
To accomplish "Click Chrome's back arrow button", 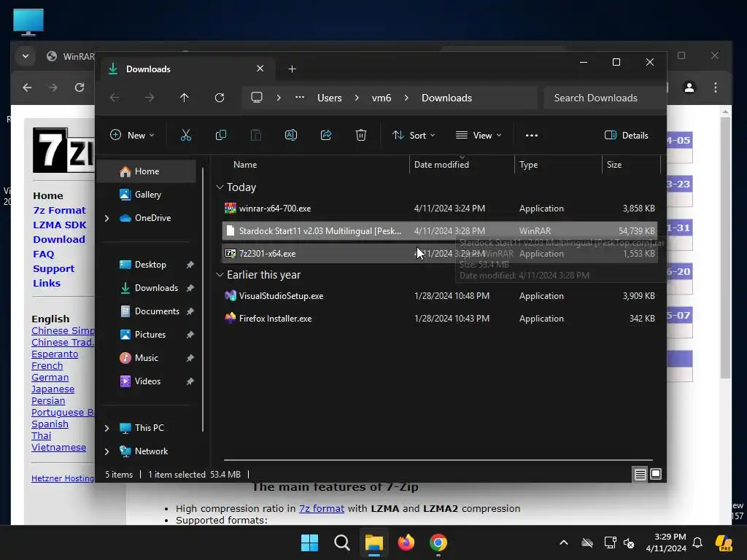I will point(27,87).
